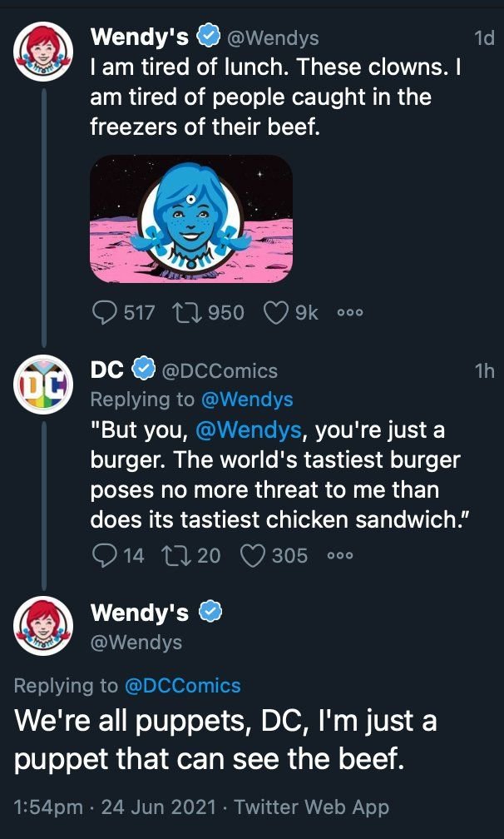
Task: Like the Wendy's tweet with 9k likes
Action: (x=275, y=312)
